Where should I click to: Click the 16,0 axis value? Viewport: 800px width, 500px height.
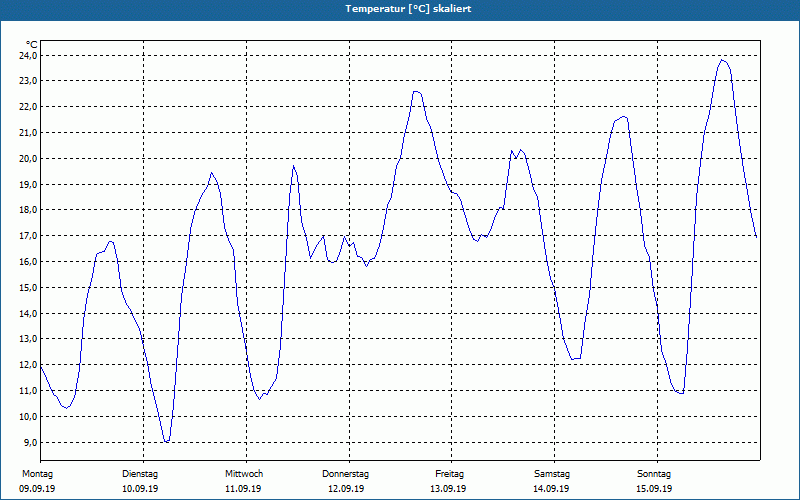(28, 261)
